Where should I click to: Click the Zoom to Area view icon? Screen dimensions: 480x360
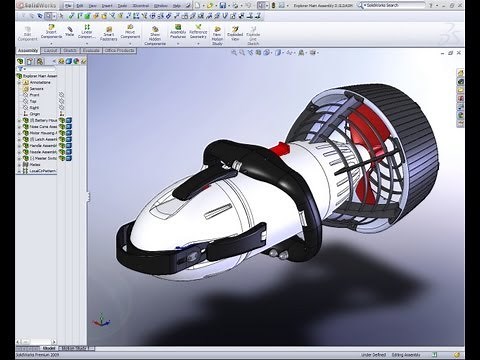[242, 53]
